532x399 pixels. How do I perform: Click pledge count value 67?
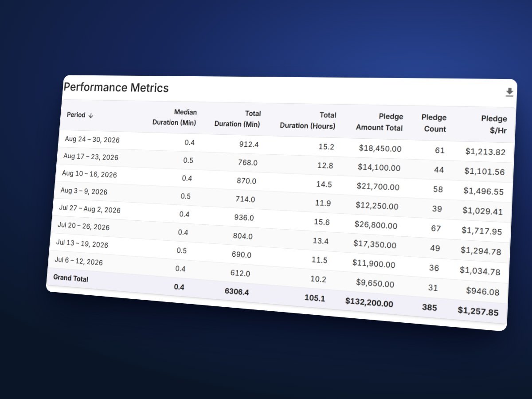pyautogui.click(x=436, y=228)
